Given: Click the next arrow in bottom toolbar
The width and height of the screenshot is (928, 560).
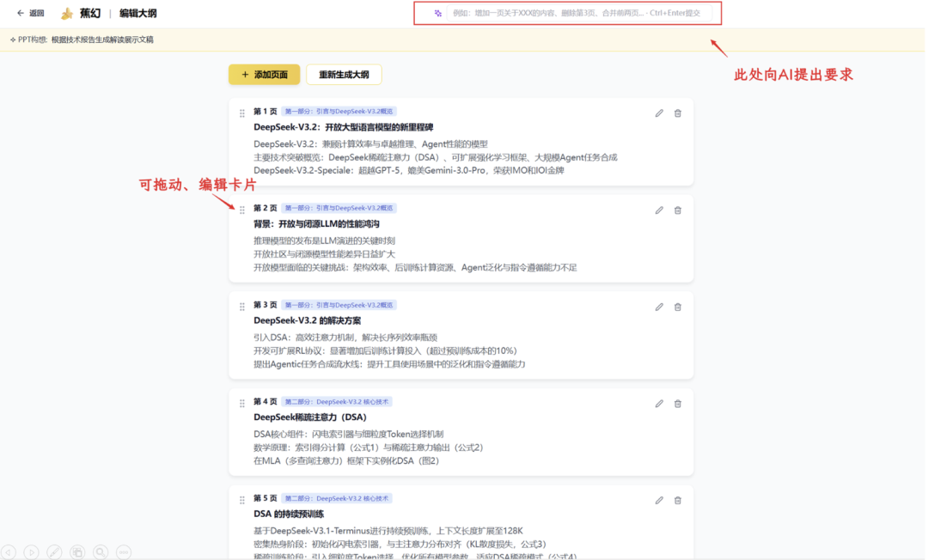Looking at the screenshot, I should [31, 552].
